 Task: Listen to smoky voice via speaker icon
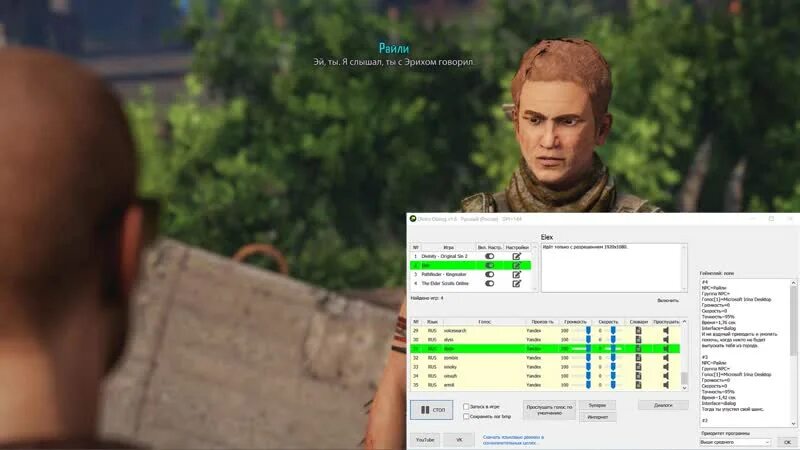666,367
